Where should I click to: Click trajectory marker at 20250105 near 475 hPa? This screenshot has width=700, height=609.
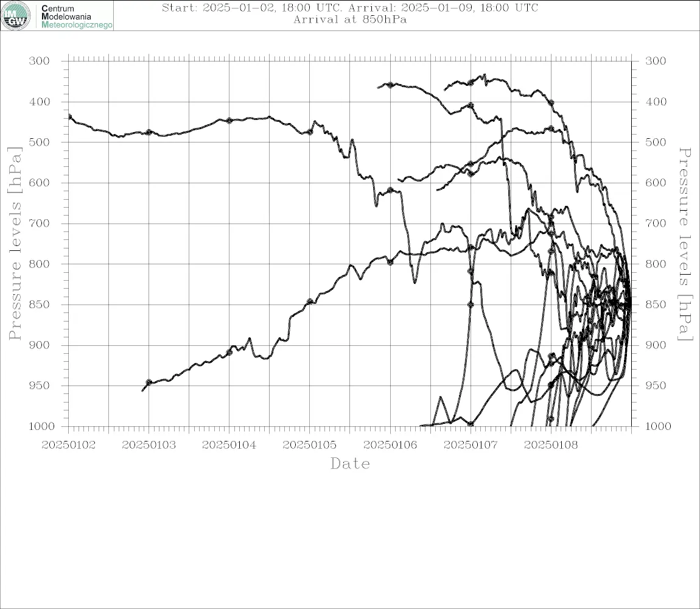310,132
